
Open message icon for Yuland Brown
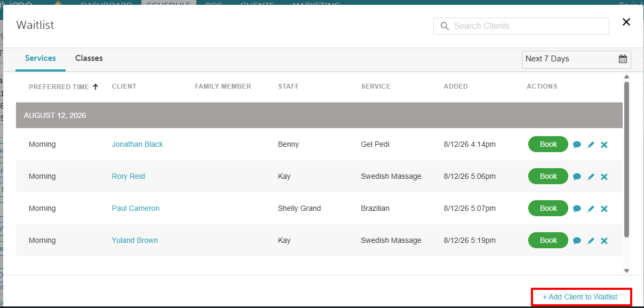pyautogui.click(x=577, y=241)
